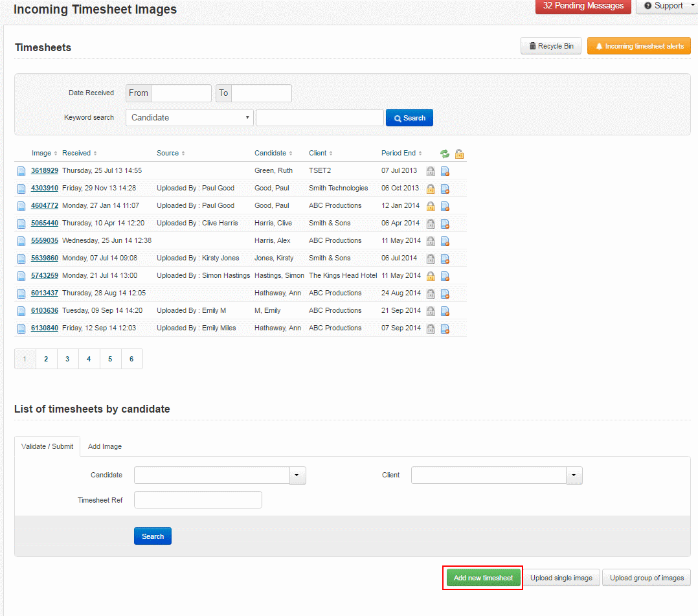Click remove-image icon for Harris, Alex row
Image resolution: width=698 pixels, height=616 pixels.
[x=445, y=241]
